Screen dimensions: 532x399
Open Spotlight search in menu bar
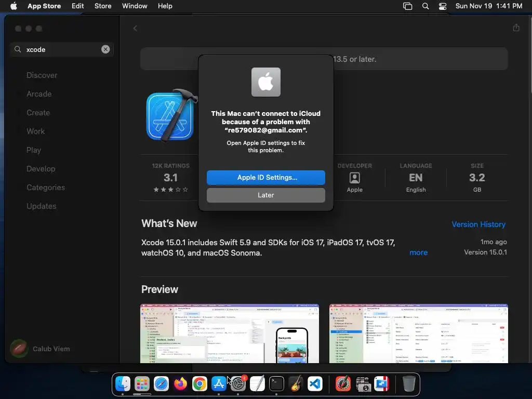pyautogui.click(x=425, y=6)
